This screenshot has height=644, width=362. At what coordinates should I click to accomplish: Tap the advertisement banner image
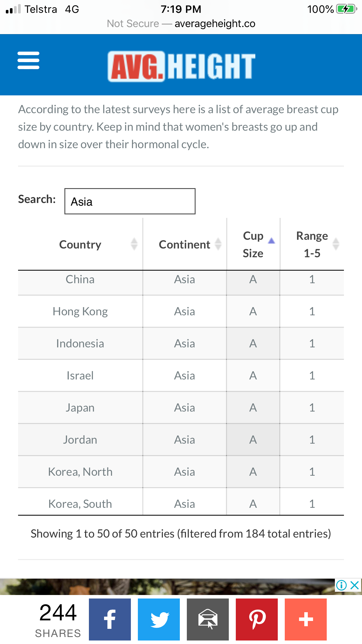tap(166, 586)
